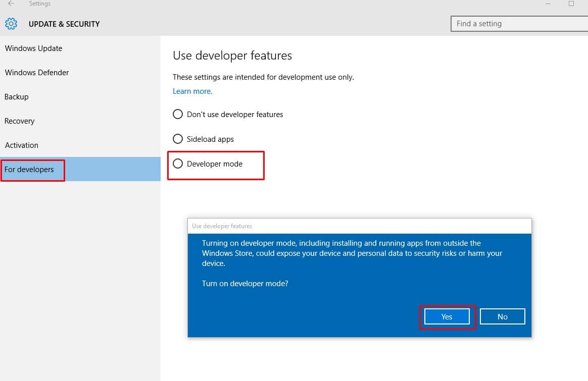Maximize the Settings window

point(571,4)
